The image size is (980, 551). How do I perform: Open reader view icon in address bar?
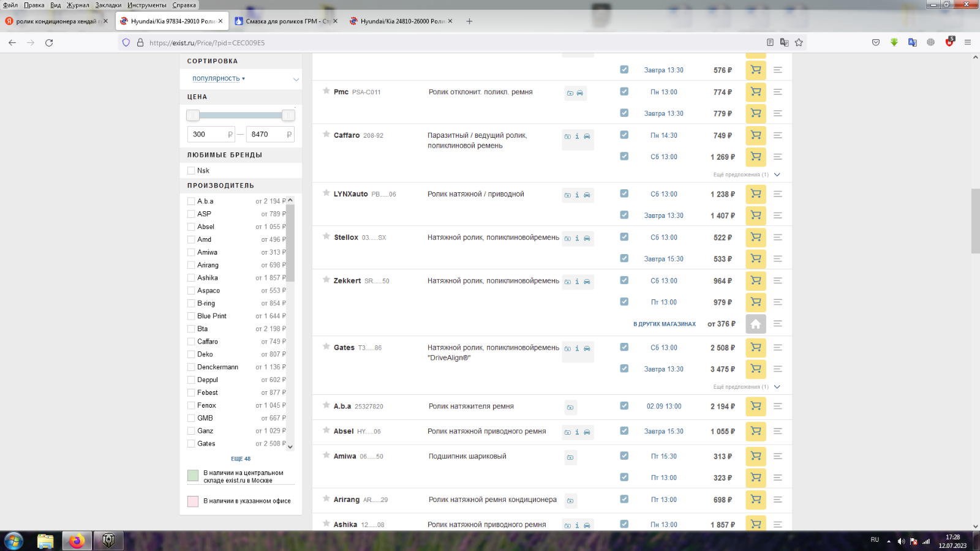coord(770,43)
